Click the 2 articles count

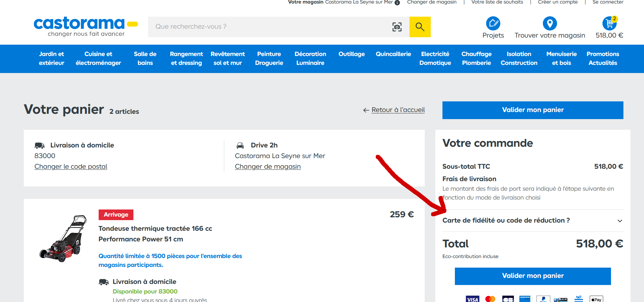[124, 112]
